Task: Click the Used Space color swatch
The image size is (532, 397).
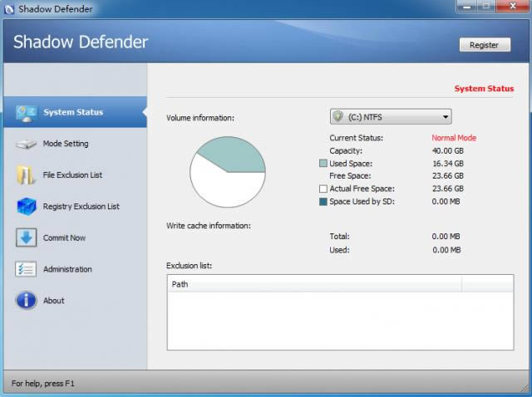Action: [x=323, y=164]
